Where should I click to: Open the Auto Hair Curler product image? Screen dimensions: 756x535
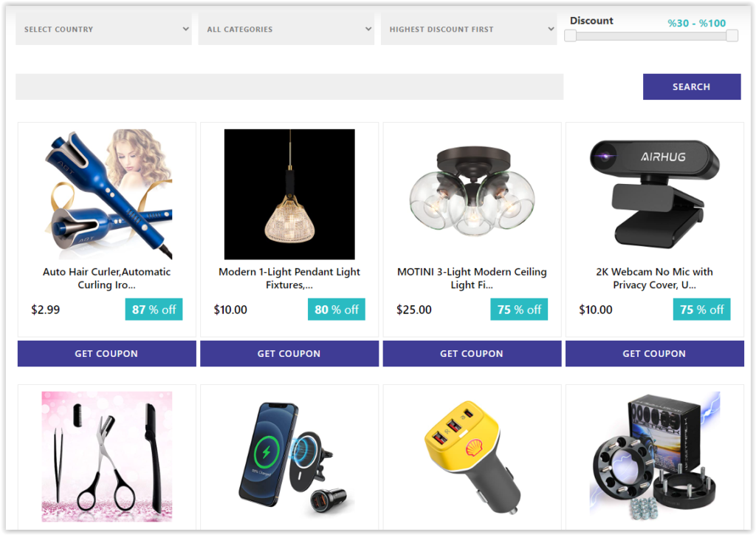click(x=107, y=194)
